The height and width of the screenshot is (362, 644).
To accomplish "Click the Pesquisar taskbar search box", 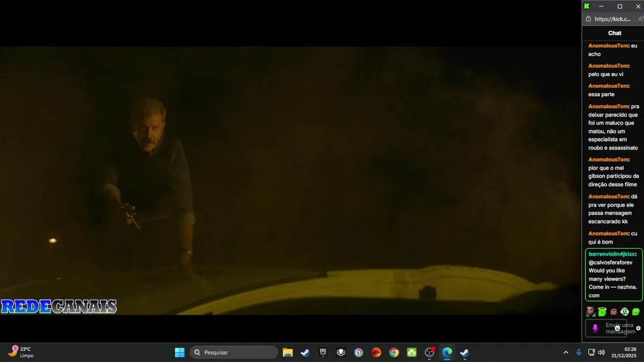I will (234, 352).
